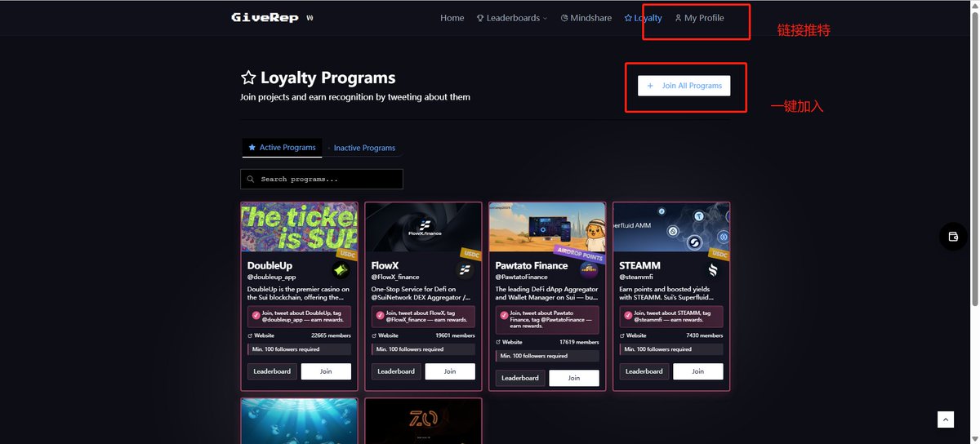
Task: Click the @PawtatoFinance handle
Action: pyautogui.click(x=522, y=277)
